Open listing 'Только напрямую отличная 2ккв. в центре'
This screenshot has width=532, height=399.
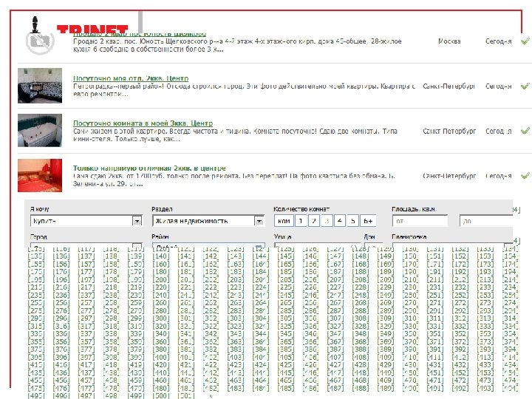click(149, 168)
